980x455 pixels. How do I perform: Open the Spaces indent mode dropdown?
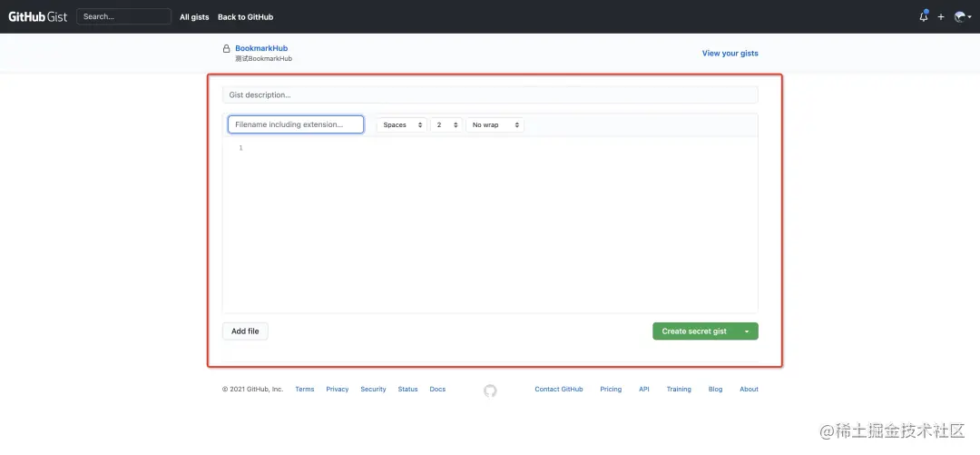402,124
